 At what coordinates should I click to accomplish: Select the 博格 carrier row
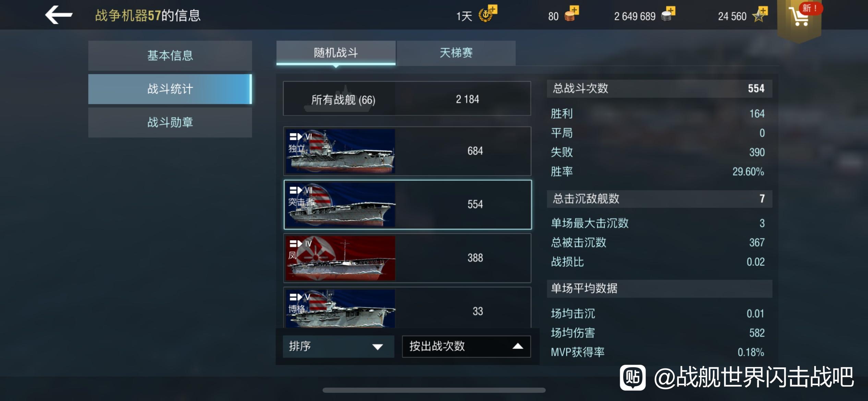pyautogui.click(x=407, y=307)
